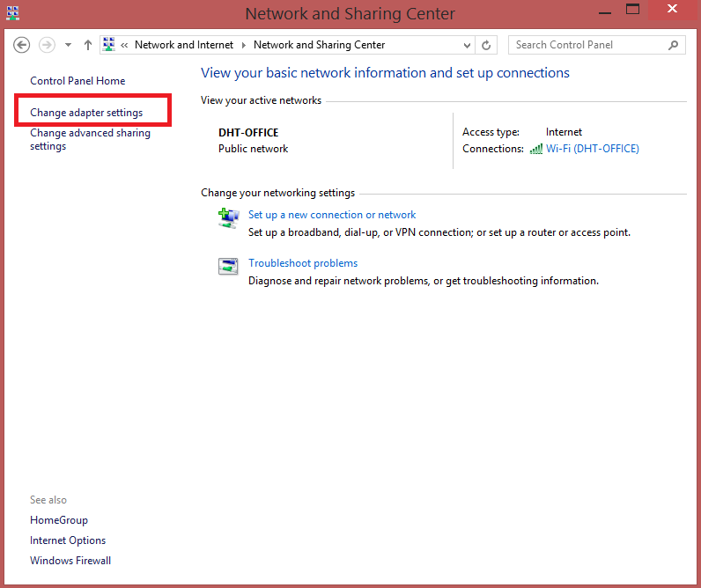Screen dimensions: 701x588
Task: Click the Forward navigation arrow button
Action: 47,45
